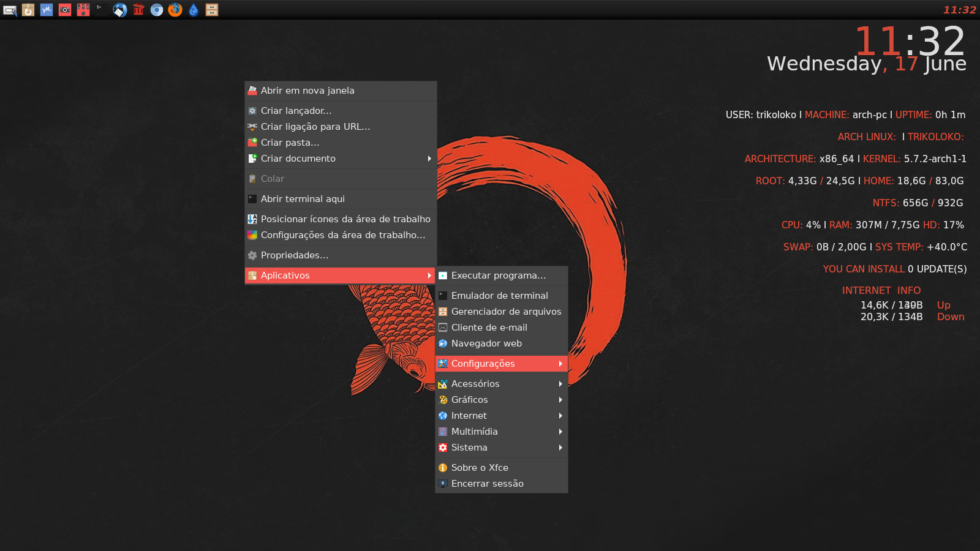980x551 pixels.
Task: Open the terminal launcher in the top panel
Action: click(x=102, y=10)
